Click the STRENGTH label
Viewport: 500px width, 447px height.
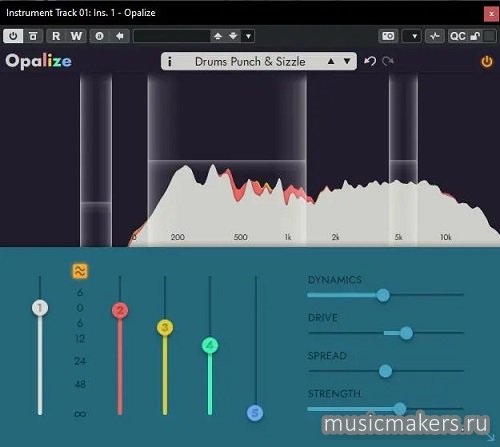[334, 394]
